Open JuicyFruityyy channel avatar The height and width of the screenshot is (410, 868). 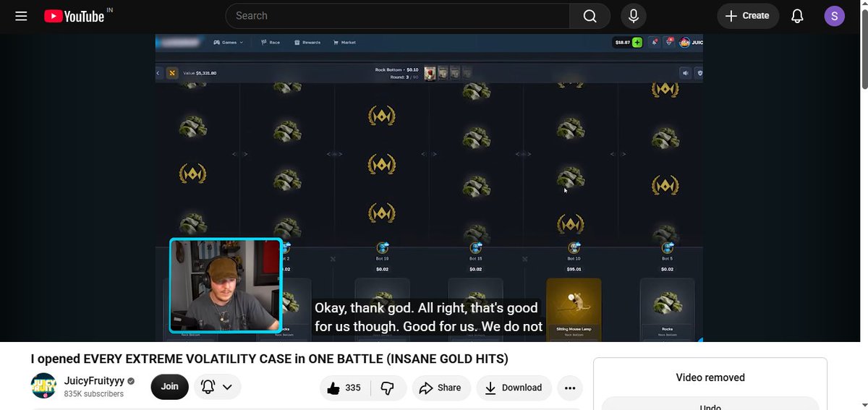coord(43,386)
